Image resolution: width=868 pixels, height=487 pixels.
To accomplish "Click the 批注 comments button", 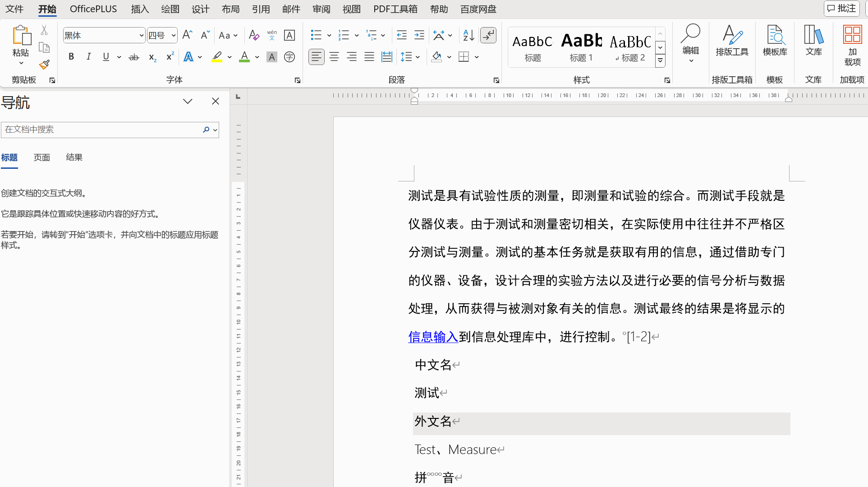I will [x=841, y=9].
